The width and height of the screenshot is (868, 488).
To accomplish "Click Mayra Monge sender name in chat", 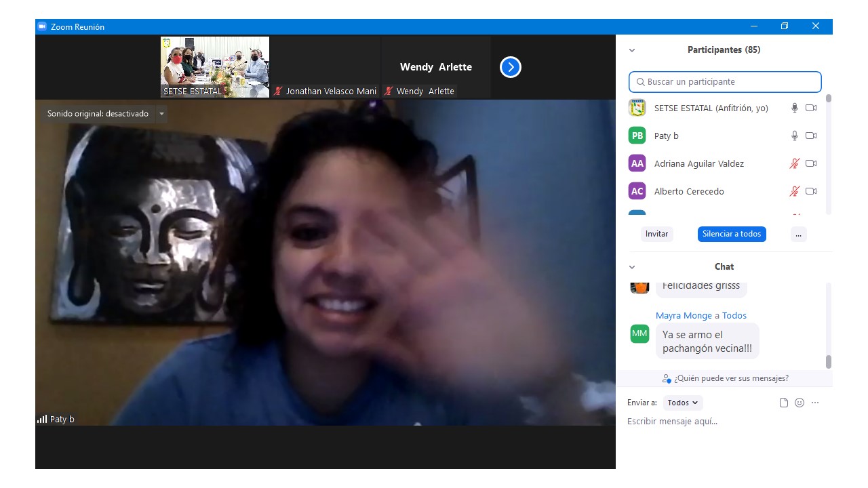I will pos(684,315).
